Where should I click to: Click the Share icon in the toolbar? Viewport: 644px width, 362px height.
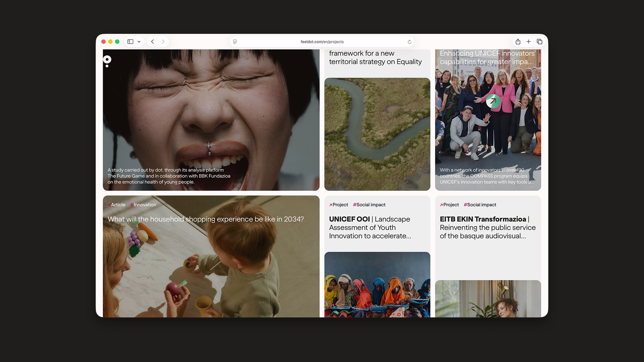pos(518,41)
